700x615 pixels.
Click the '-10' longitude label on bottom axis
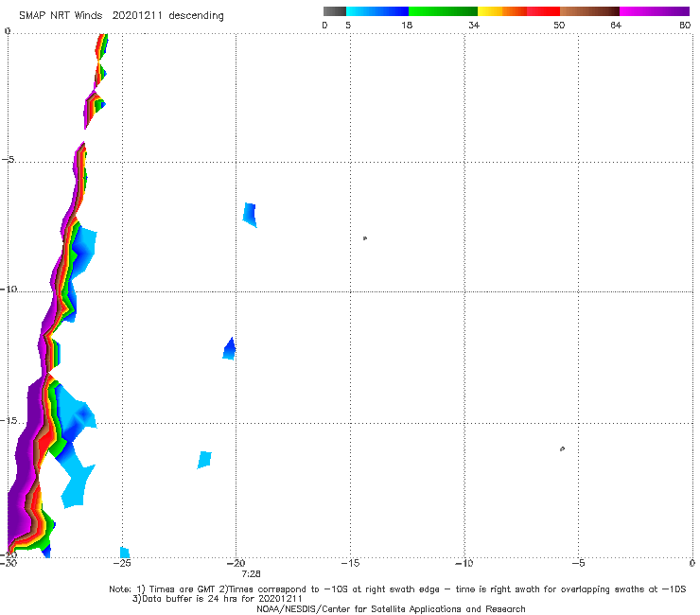pos(464,563)
